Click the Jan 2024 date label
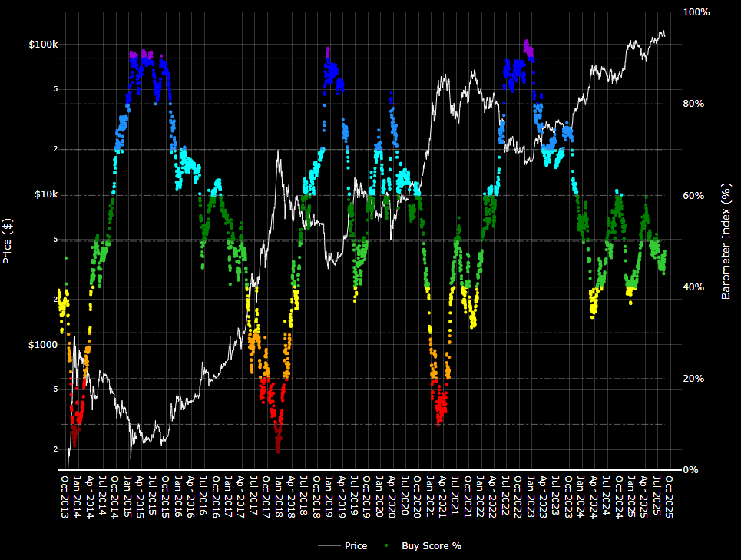 click(x=581, y=497)
